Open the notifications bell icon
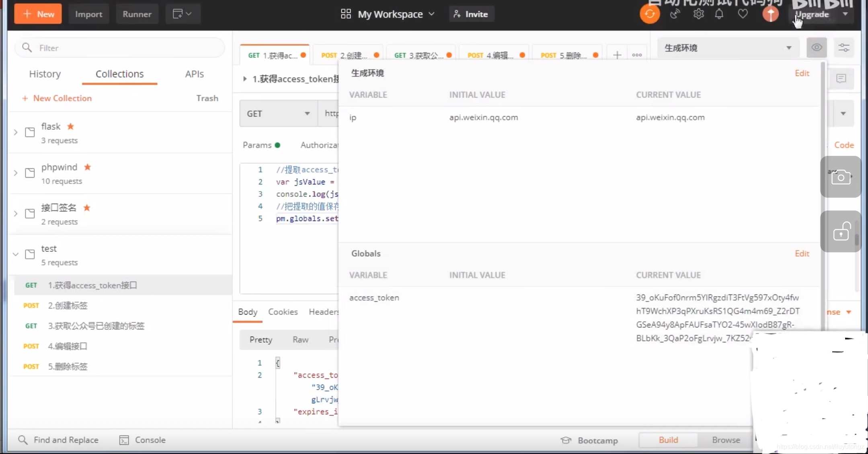The height and width of the screenshot is (454, 868). click(x=719, y=14)
